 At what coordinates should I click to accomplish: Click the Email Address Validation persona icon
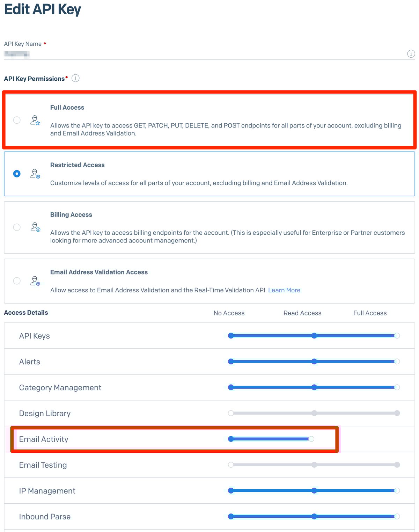(x=35, y=281)
